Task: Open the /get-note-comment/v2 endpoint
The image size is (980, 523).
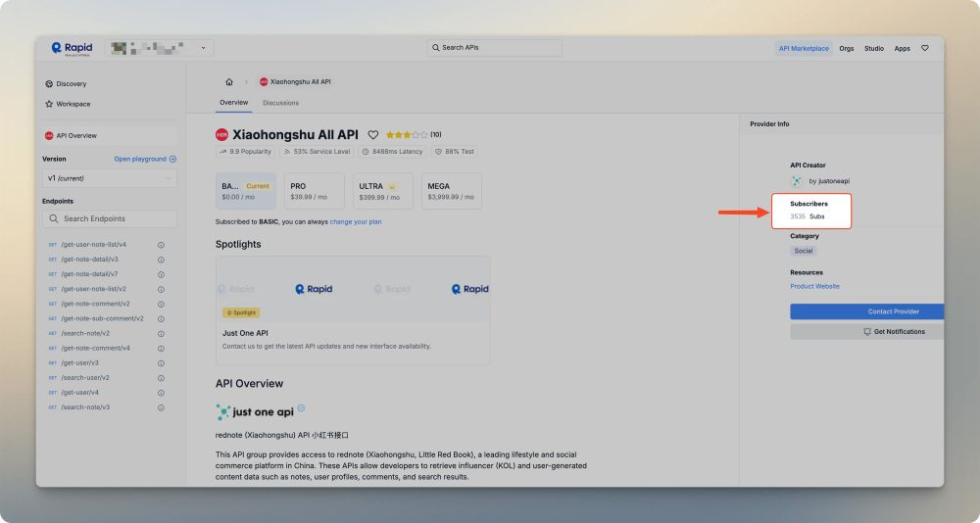Action: tap(95, 304)
